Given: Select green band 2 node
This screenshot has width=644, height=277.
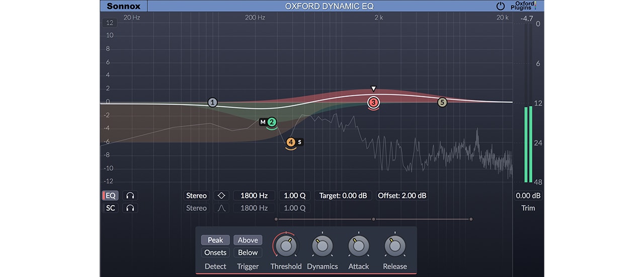Looking at the screenshot, I should point(272,122).
